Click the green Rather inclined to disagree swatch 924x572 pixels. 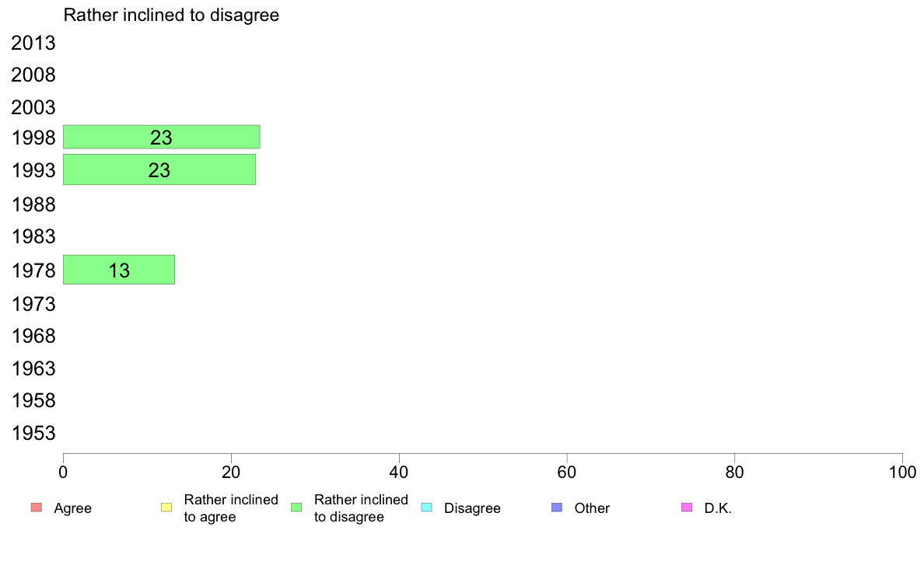click(296, 507)
